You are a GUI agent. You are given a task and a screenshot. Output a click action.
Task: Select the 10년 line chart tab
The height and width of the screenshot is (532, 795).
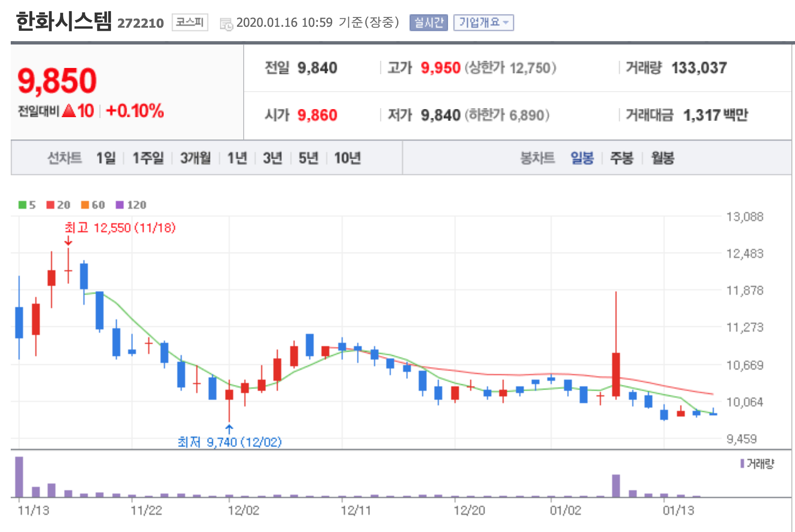coord(347,158)
